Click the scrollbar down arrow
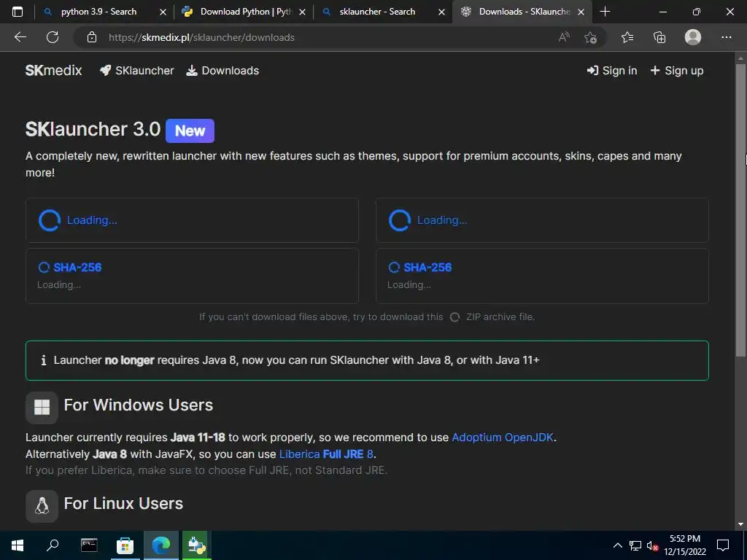Image resolution: width=747 pixels, height=560 pixels. point(740,524)
